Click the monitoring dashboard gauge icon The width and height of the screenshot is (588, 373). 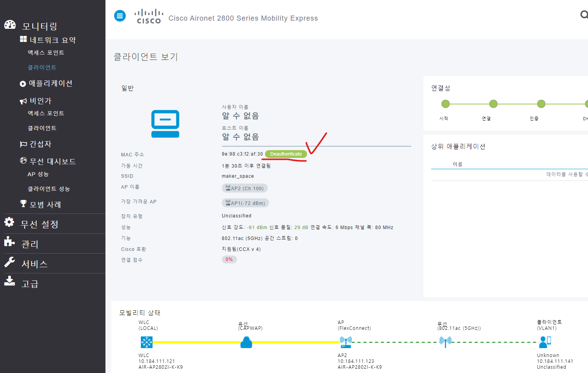pyautogui.click(x=10, y=25)
